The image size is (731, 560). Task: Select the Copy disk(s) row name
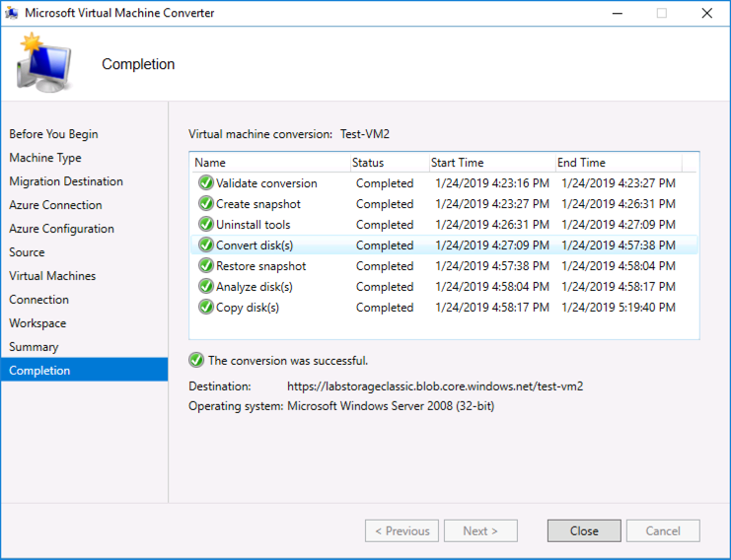[248, 308]
